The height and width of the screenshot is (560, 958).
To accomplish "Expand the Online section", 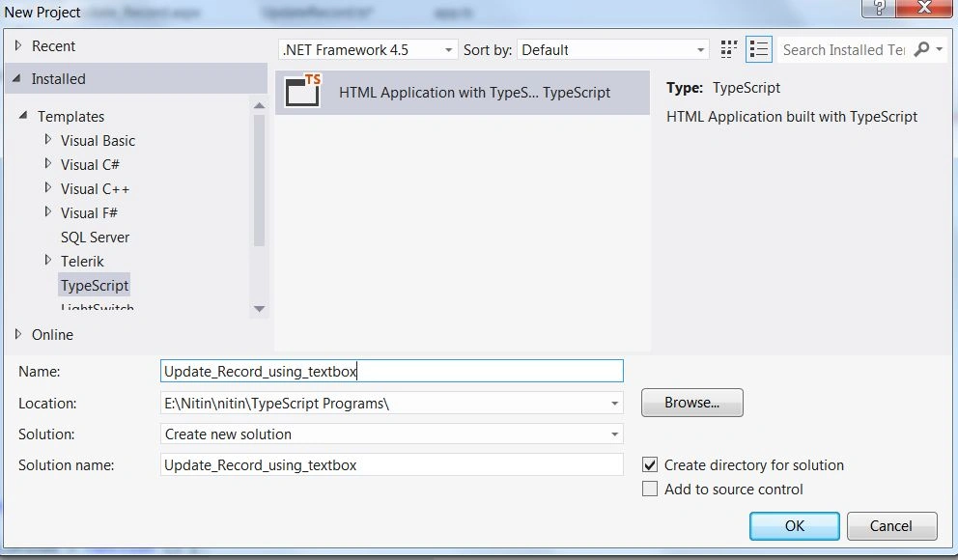I will (x=17, y=334).
